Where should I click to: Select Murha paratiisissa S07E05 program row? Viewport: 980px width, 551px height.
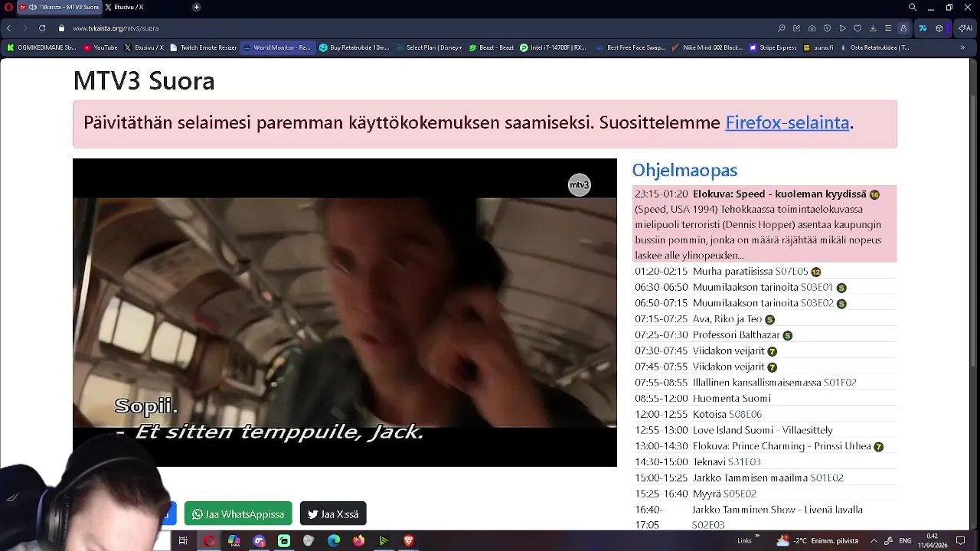point(764,272)
